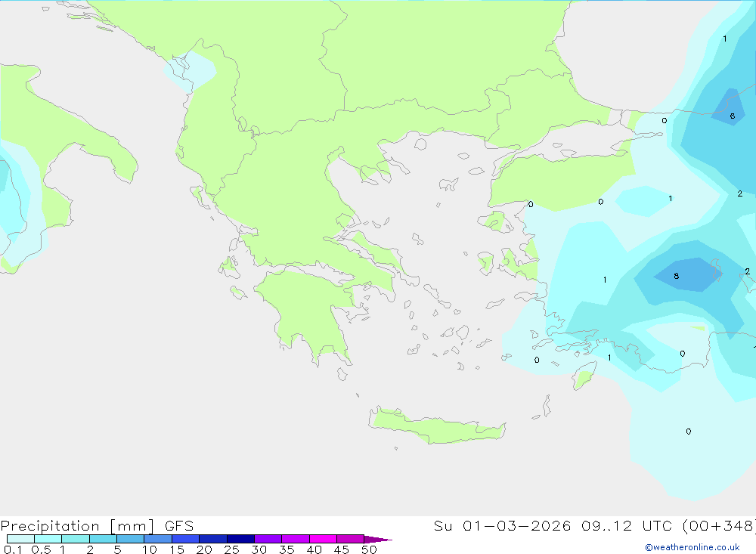Click the '10' legend label
756x554 pixels.
point(150,549)
